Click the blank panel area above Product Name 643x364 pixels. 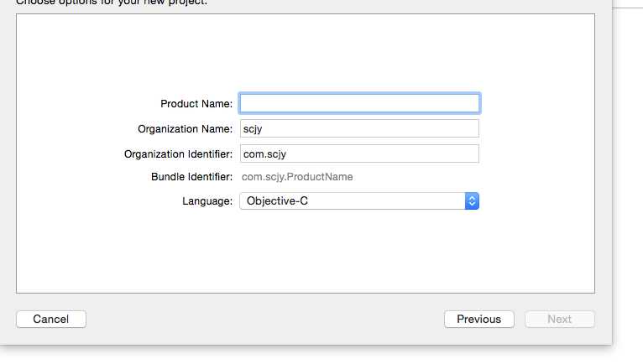pyautogui.click(x=306, y=54)
